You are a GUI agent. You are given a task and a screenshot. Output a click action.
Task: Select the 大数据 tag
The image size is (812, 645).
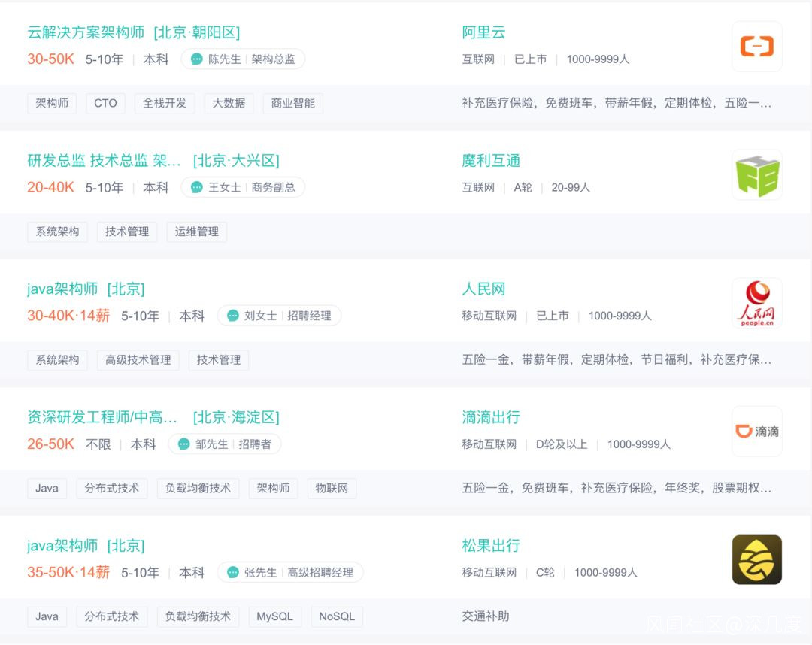[x=229, y=104]
